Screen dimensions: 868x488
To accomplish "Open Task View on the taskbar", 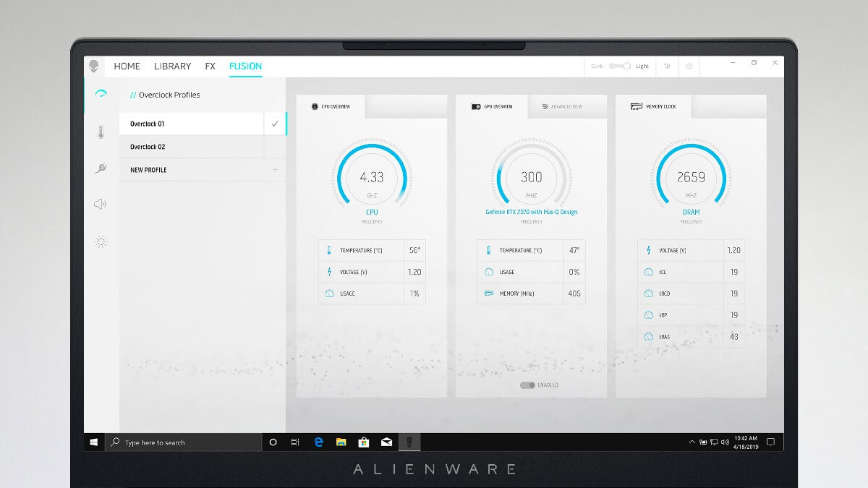I will (x=294, y=442).
